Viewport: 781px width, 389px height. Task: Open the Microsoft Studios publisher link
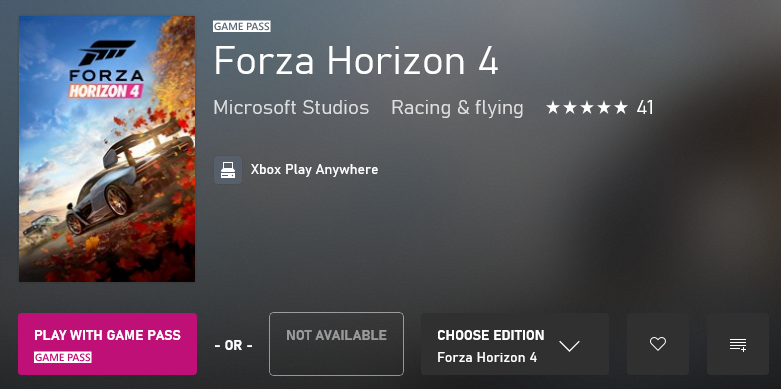[x=291, y=108]
